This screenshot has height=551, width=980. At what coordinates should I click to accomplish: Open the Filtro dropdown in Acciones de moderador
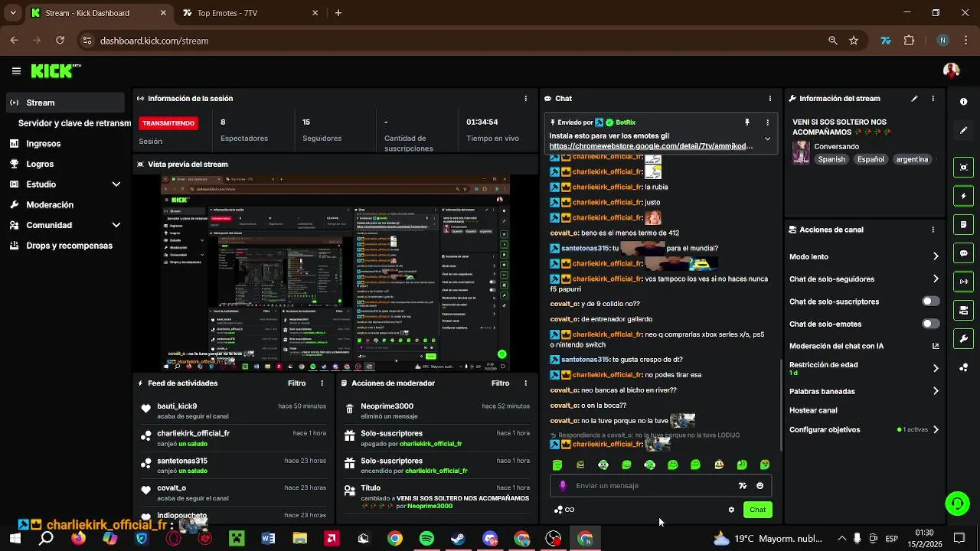click(500, 383)
